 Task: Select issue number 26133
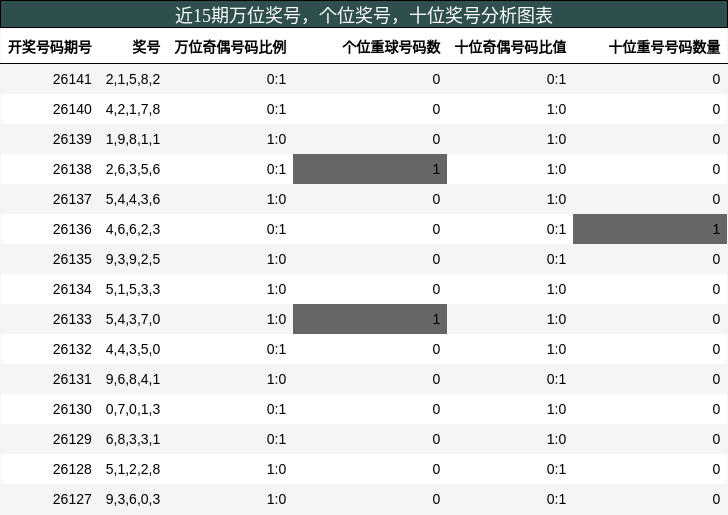pyautogui.click(x=72, y=319)
